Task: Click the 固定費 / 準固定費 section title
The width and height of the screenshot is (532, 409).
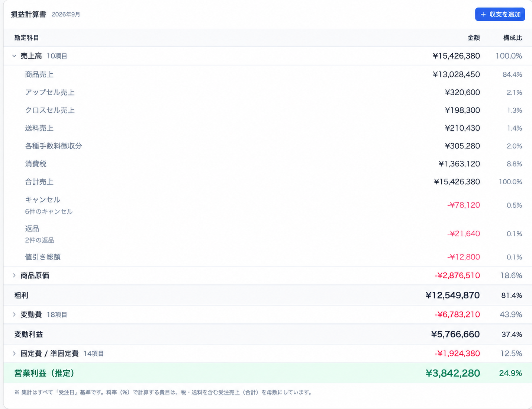Action: (49, 353)
